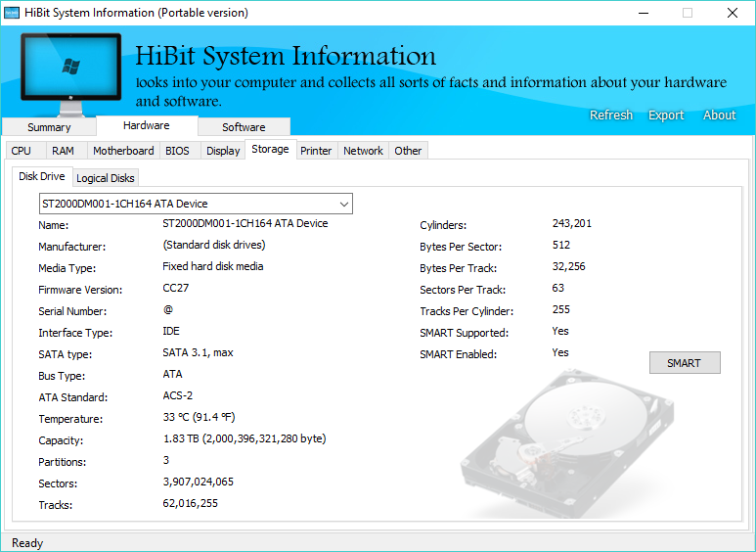Open the Printer sub-tab
This screenshot has width=756, height=552.
tap(316, 151)
